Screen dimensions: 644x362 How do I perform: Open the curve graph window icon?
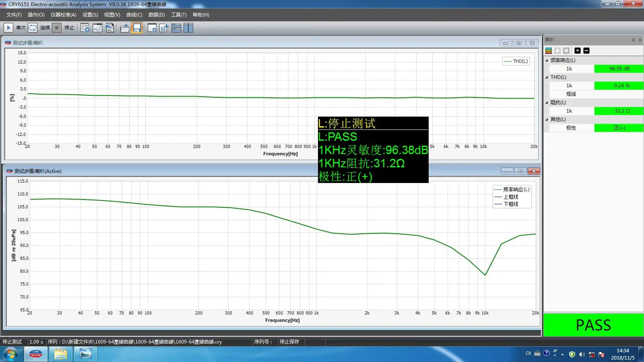click(x=97, y=28)
